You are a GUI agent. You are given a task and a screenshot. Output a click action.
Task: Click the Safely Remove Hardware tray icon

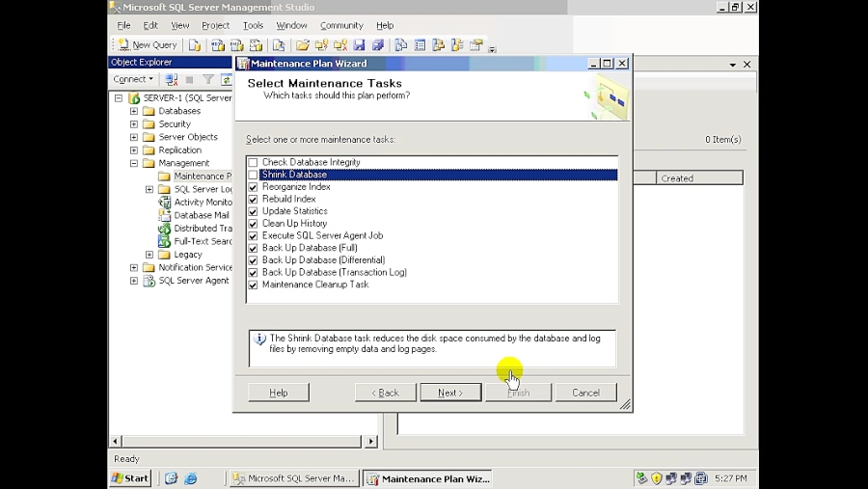pyautogui.click(x=641, y=478)
